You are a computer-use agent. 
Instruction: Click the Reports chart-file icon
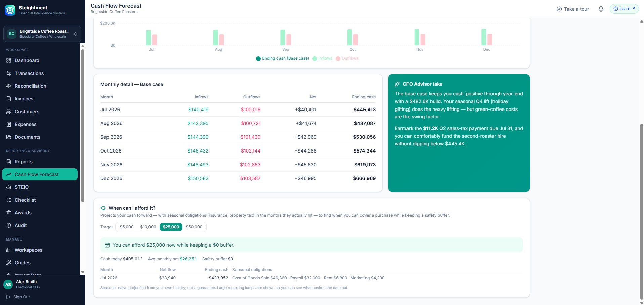9,162
